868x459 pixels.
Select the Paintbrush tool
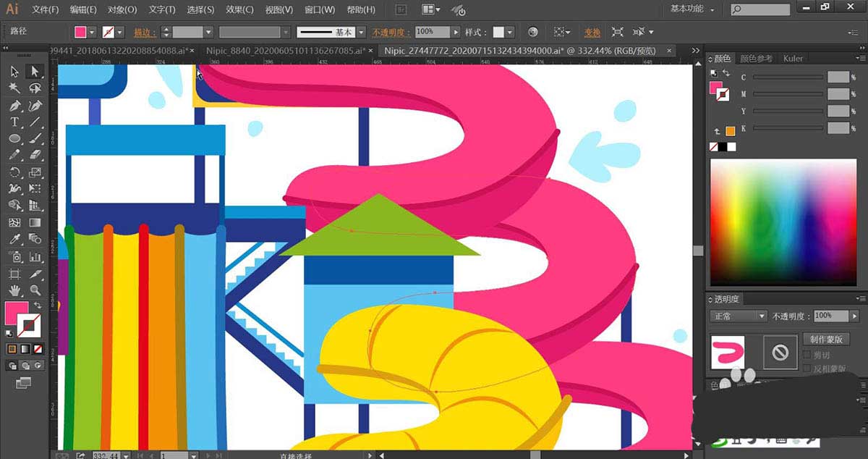tap(34, 138)
